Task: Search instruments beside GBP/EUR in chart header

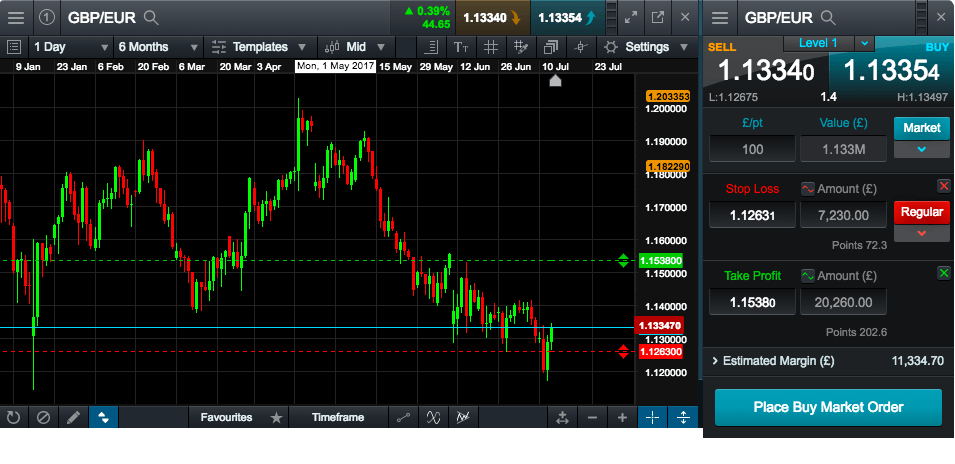Action: point(151,18)
